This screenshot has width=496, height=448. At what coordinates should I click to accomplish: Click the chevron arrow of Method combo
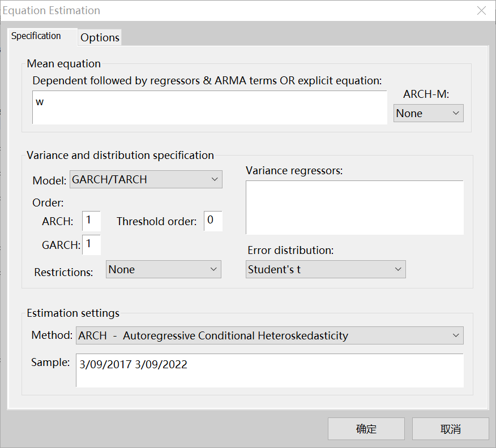[x=456, y=335]
